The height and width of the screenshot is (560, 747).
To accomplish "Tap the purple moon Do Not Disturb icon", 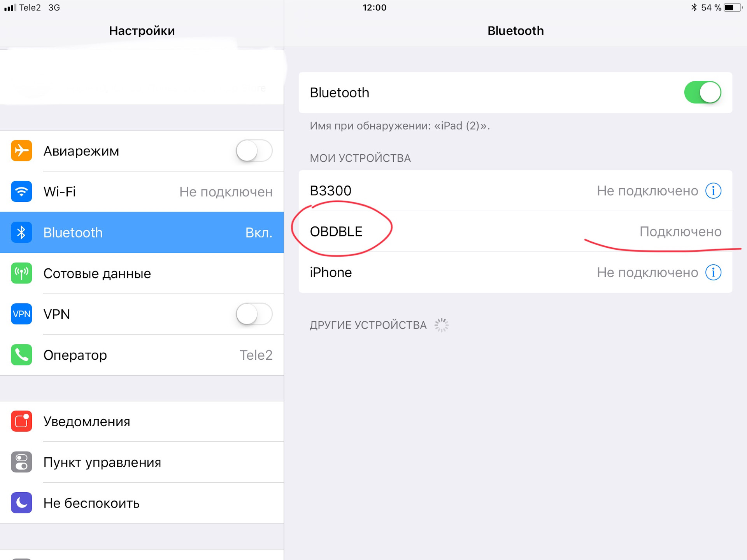I will [21, 503].
